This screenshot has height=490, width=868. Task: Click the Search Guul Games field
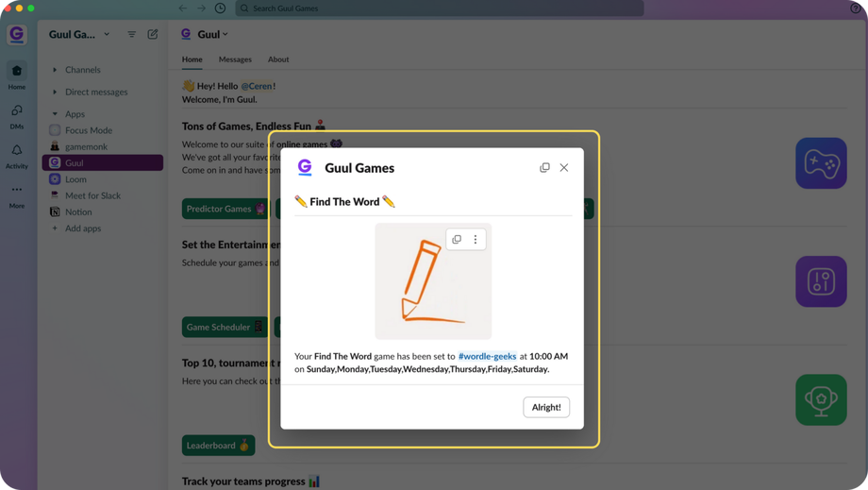(x=440, y=8)
